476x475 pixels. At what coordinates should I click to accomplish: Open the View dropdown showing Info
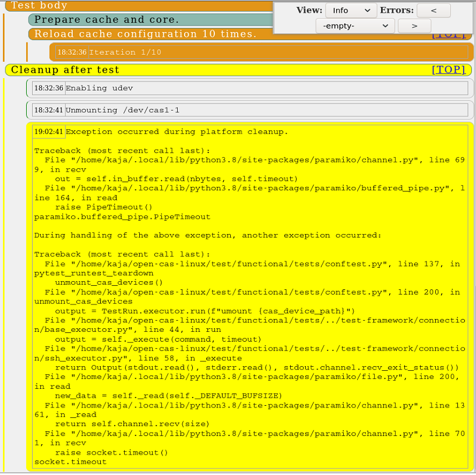[350, 10]
